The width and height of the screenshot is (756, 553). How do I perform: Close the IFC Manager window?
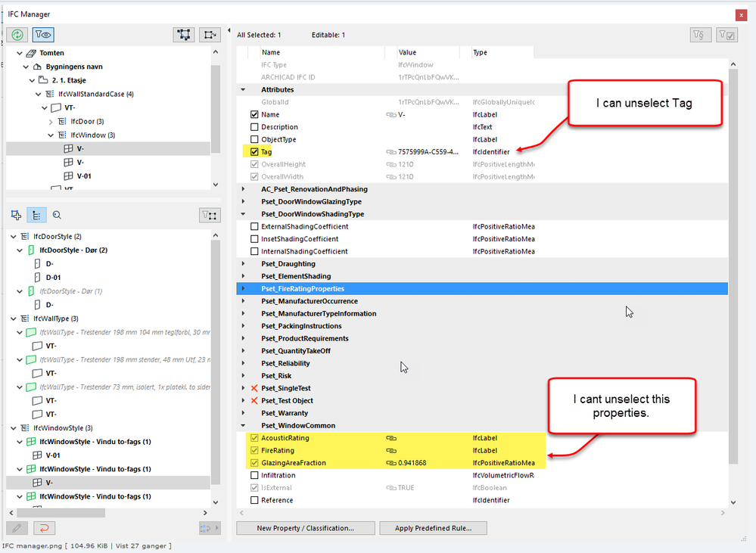tap(741, 15)
